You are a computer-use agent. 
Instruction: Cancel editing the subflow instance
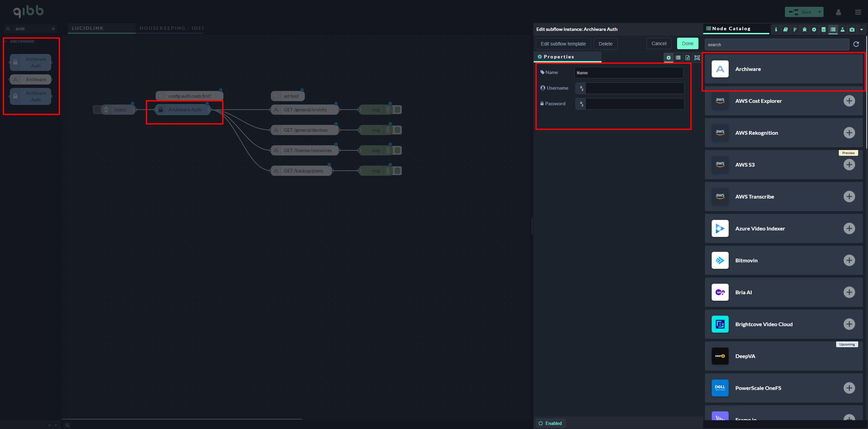coord(659,43)
